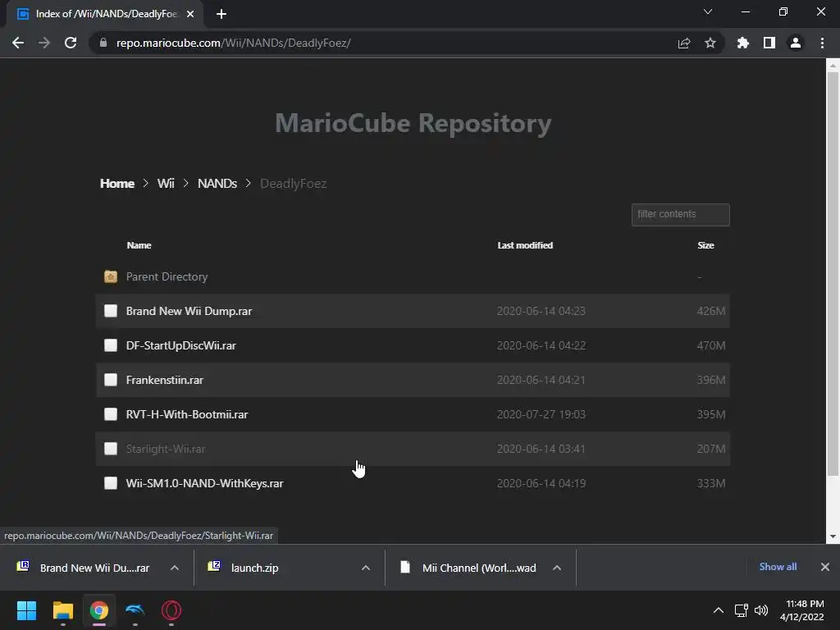Click DeadlyFoez in the breadcrumb

293,183
